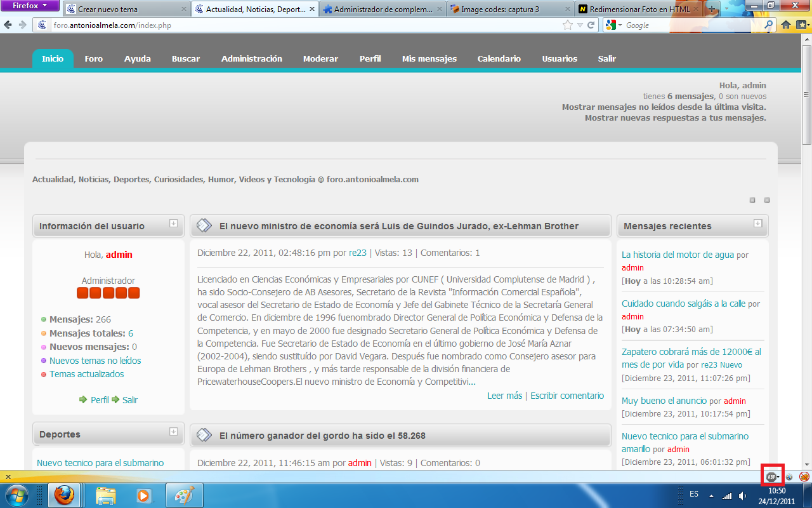Click the gordo 58.268 article icon
This screenshot has height=508, width=812.
click(204, 435)
